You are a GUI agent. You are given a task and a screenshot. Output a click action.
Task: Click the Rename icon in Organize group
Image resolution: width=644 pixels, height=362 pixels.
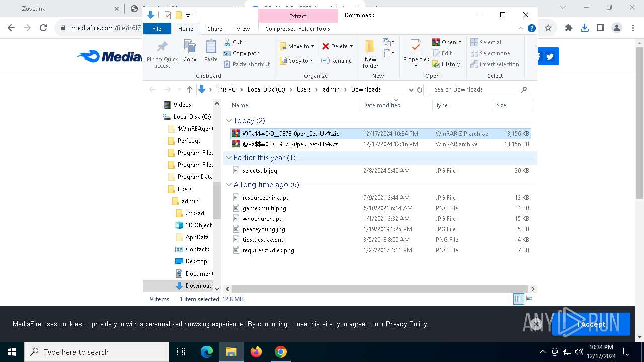point(326,61)
